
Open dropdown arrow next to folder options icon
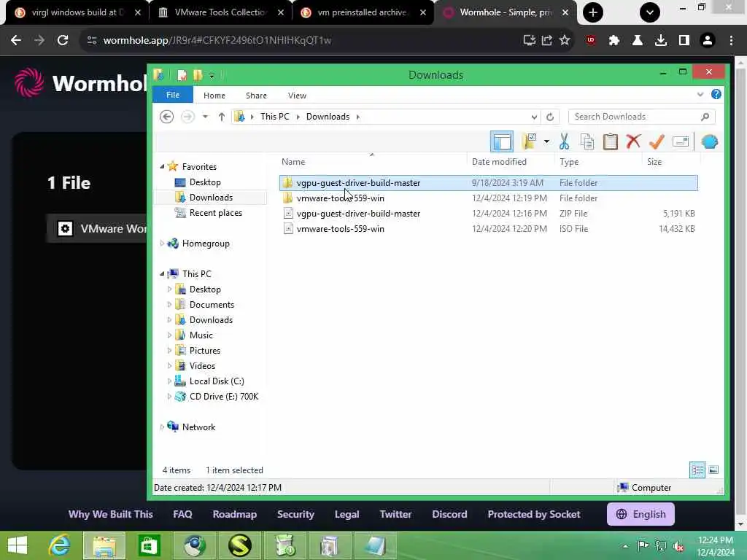[x=546, y=141]
